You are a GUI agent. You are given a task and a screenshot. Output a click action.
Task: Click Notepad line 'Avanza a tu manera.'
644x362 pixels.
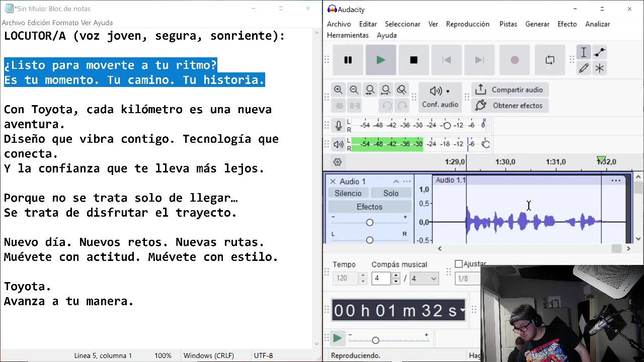(69, 301)
